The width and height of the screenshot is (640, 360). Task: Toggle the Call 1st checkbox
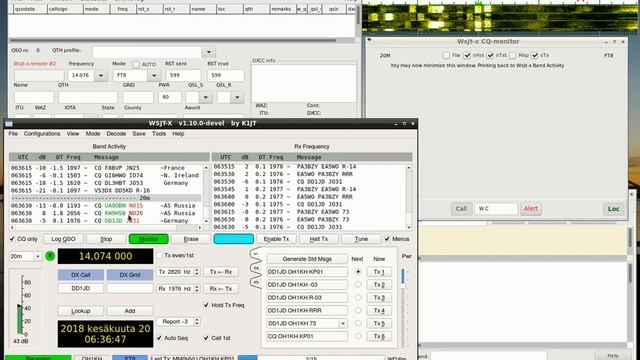(x=206, y=338)
